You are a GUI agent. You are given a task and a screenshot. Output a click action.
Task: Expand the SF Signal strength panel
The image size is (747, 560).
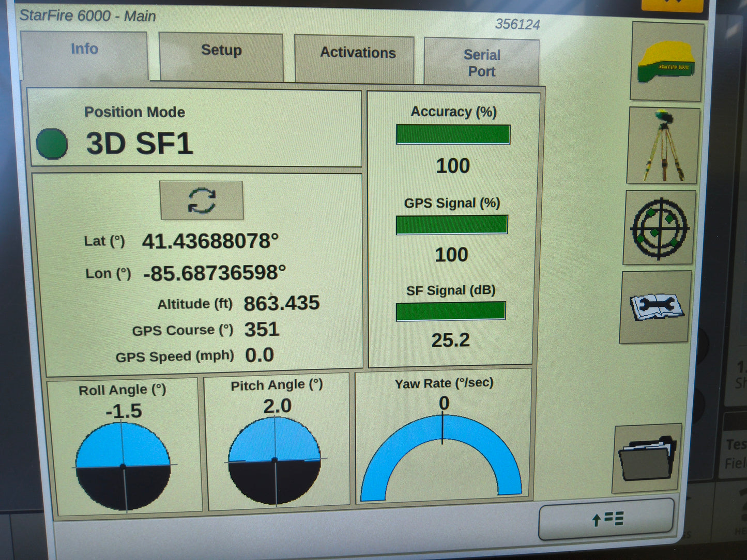pos(451,310)
